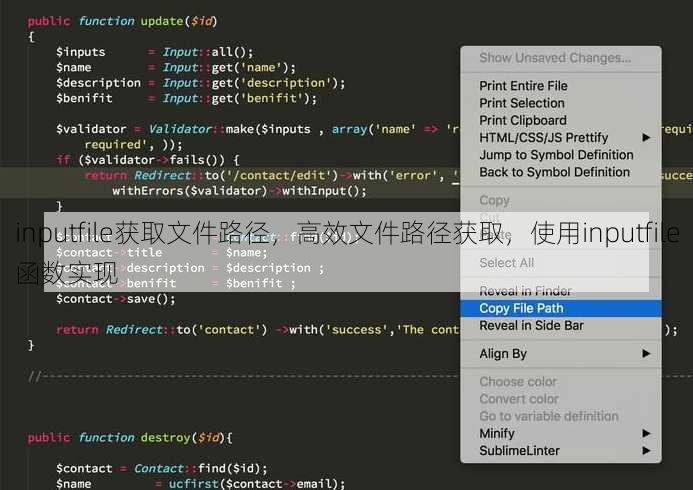693x490 pixels.
Task: Click the $contact->save() line
Action: pyautogui.click(x=115, y=299)
